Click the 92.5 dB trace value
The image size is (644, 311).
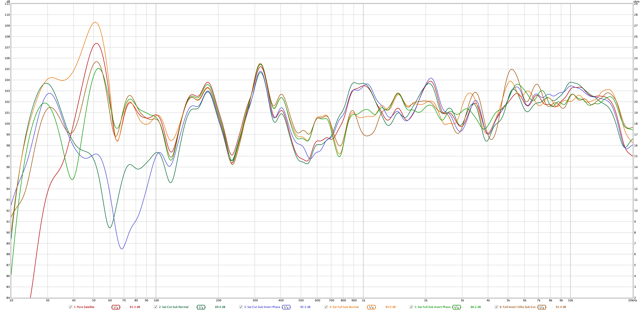[305, 307]
